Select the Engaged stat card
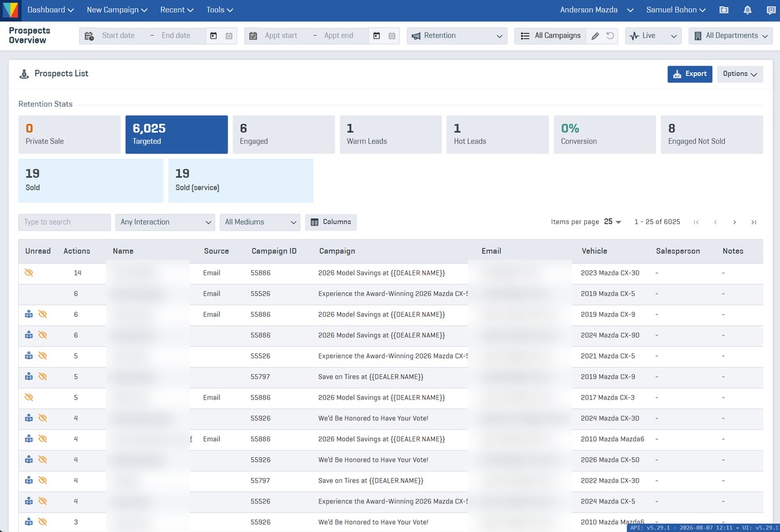Image resolution: width=780 pixels, height=532 pixels. tap(283, 134)
